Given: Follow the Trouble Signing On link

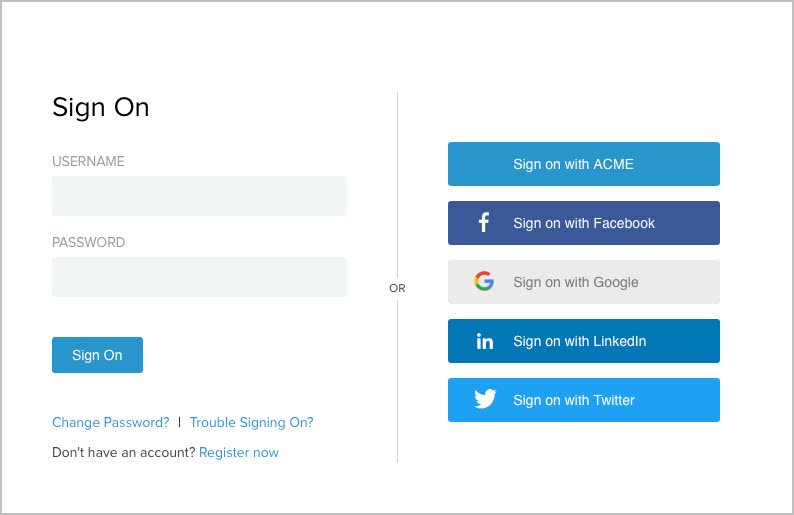Looking at the screenshot, I should click(252, 423).
